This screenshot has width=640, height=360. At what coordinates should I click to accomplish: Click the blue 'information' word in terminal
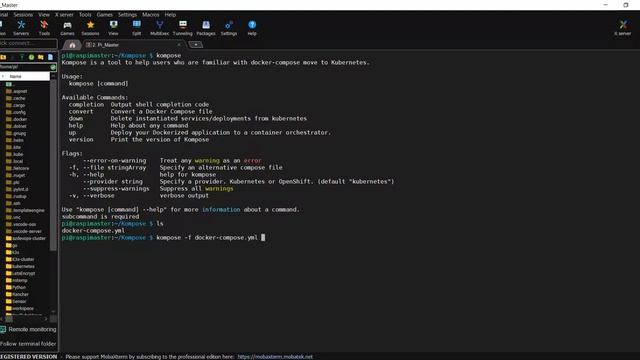point(221,209)
